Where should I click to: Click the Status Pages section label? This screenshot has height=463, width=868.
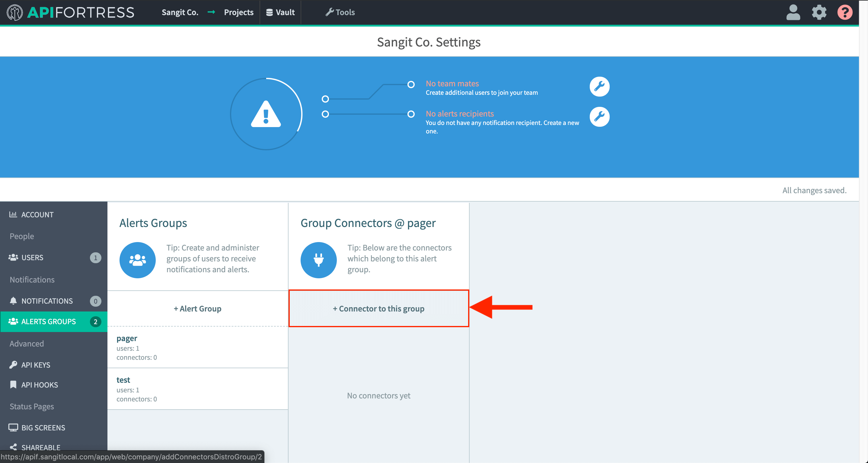pos(32,406)
